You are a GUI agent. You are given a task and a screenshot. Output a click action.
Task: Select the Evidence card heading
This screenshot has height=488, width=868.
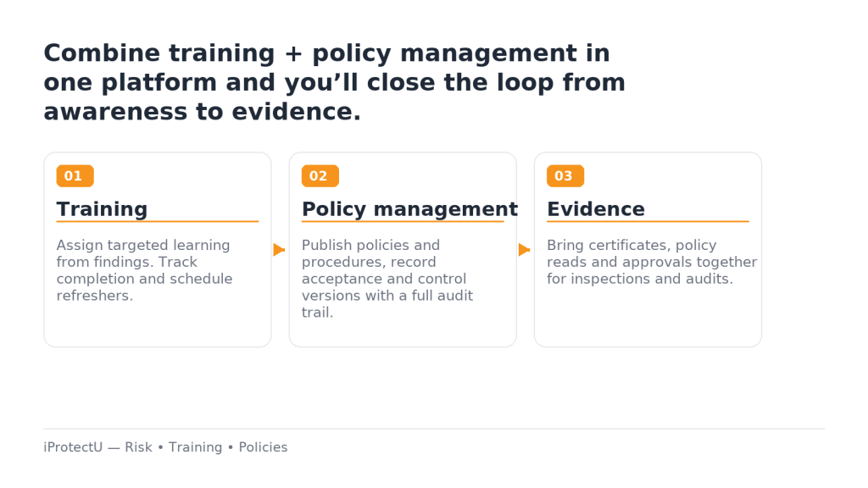click(x=596, y=209)
